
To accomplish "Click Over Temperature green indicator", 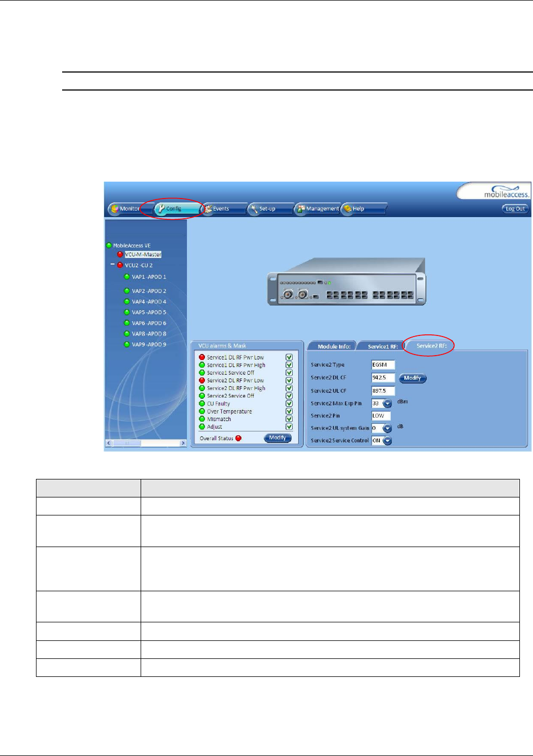I will [x=202, y=411].
